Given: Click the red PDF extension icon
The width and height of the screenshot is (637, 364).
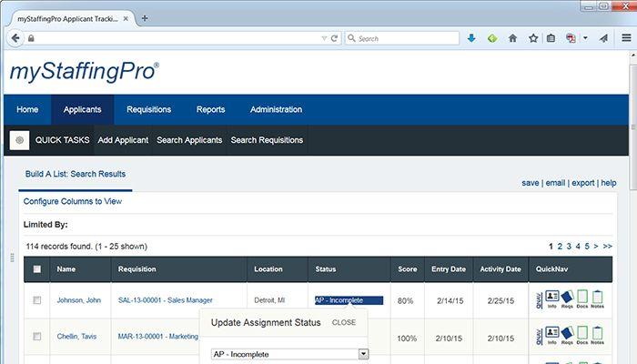Looking at the screenshot, I should (571, 38).
